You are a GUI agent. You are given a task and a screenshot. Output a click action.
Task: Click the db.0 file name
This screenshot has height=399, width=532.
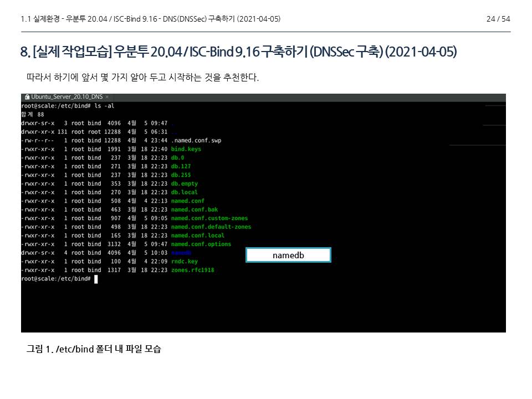(x=177, y=158)
